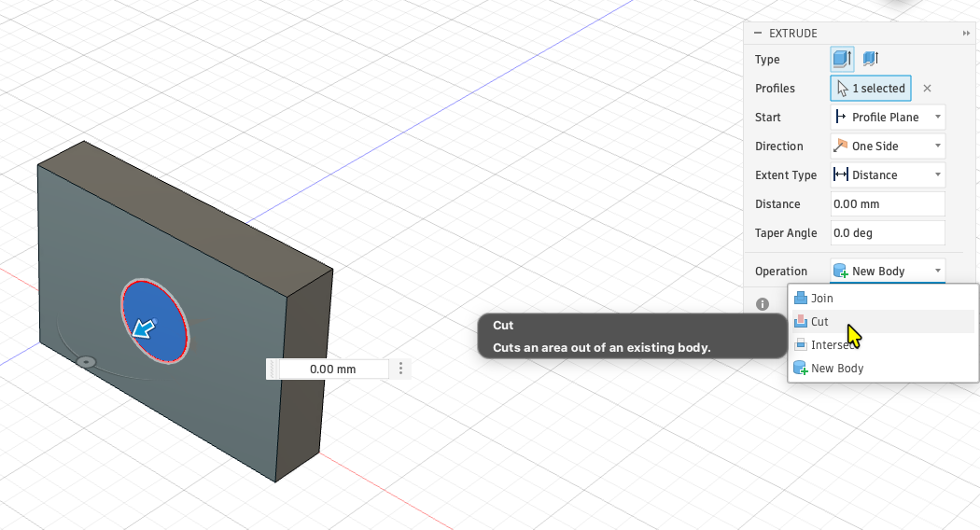980x530 pixels.
Task: Collapse the EXTRUDE dialog with minus icon
Action: click(758, 34)
